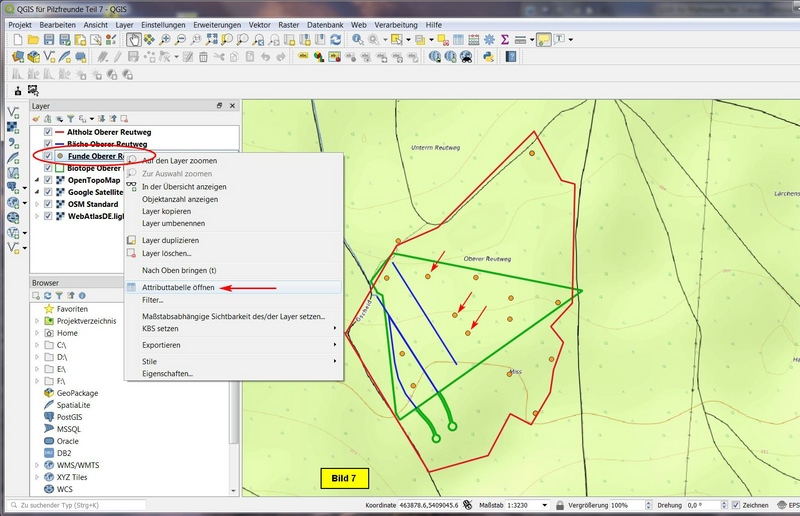The image size is (800, 516).
Task: Click the filter icon in Browser panel
Action: pos(59,296)
